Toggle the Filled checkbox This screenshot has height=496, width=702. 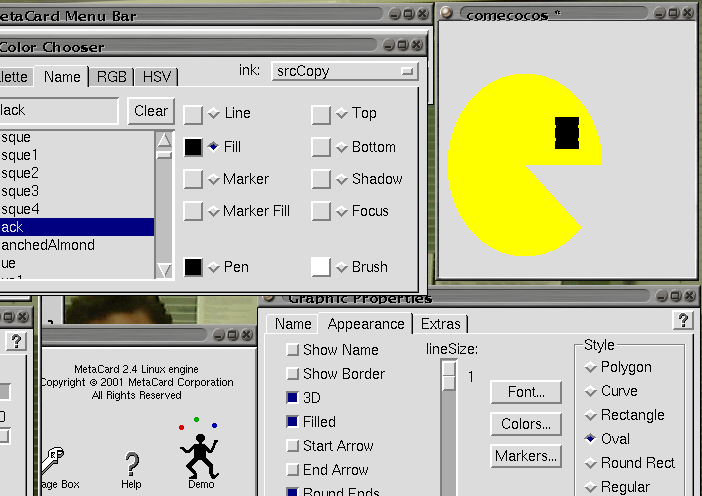coord(292,422)
